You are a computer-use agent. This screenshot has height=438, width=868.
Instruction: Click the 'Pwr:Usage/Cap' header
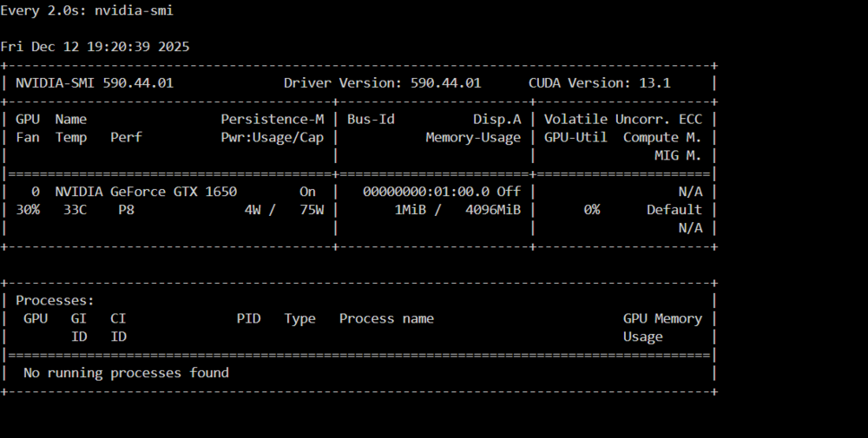coord(273,138)
